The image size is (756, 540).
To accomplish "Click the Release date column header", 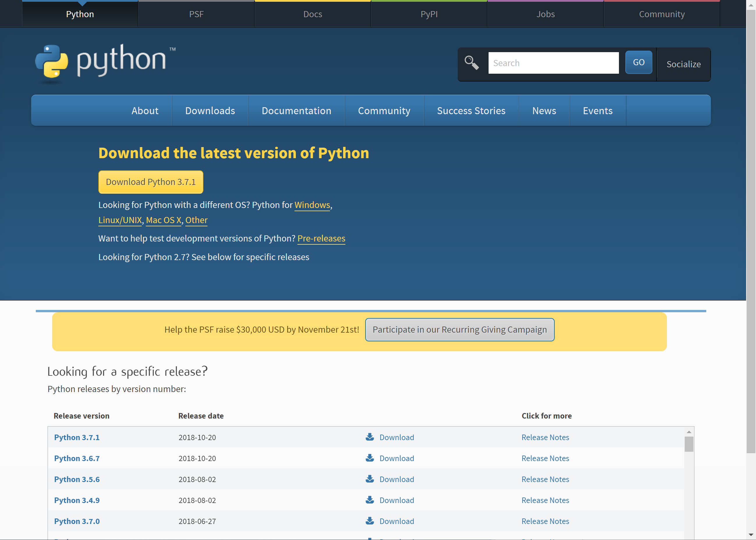I will tap(201, 416).
